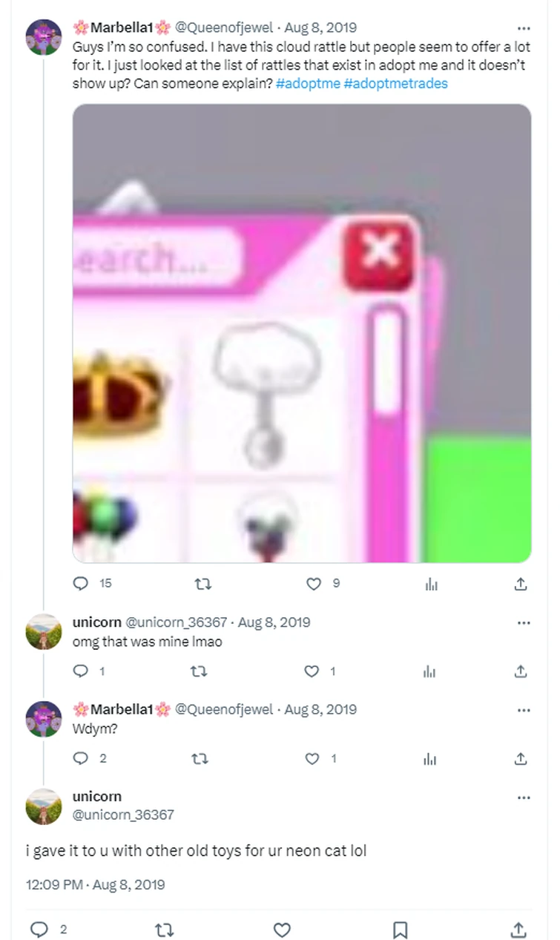Share the main tweet with image

pyautogui.click(x=521, y=584)
